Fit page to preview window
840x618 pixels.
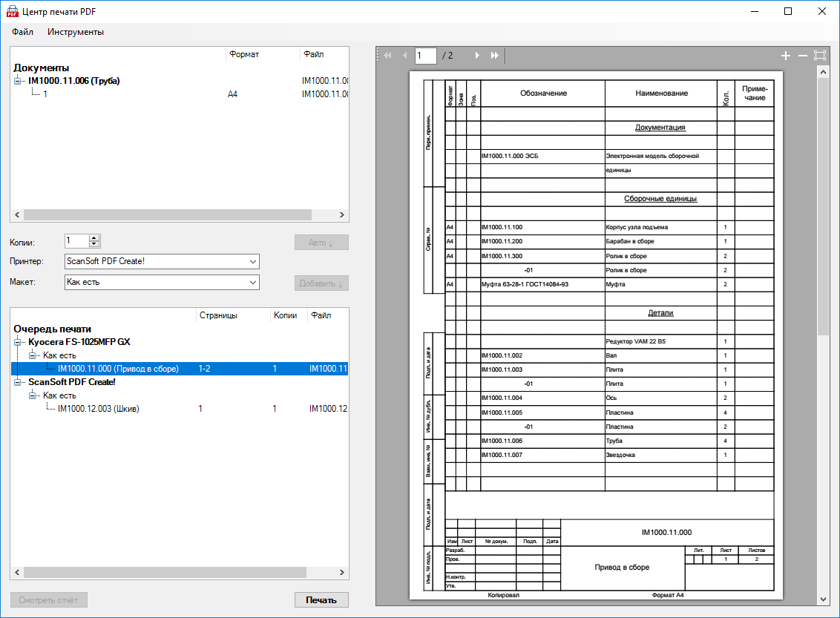coord(820,56)
